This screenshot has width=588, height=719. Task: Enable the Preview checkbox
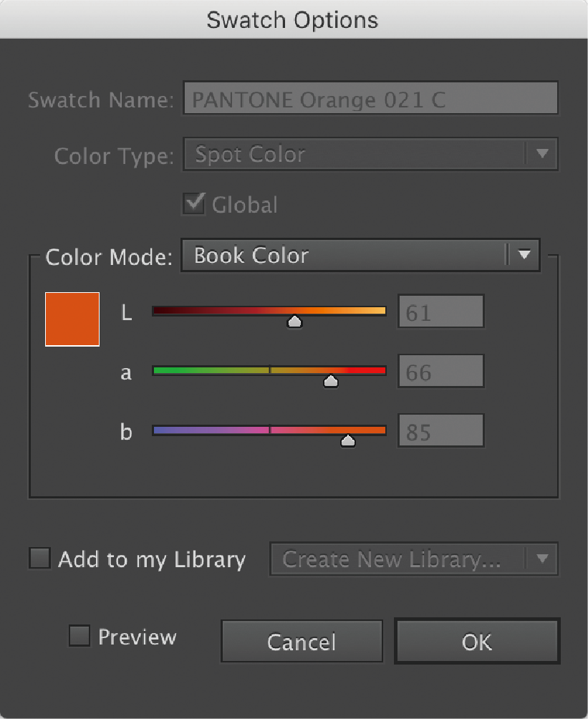pyautogui.click(x=79, y=636)
